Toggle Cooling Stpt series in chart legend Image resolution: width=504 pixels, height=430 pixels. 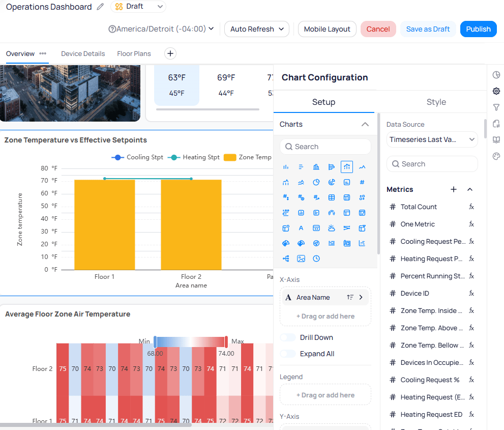(x=137, y=157)
